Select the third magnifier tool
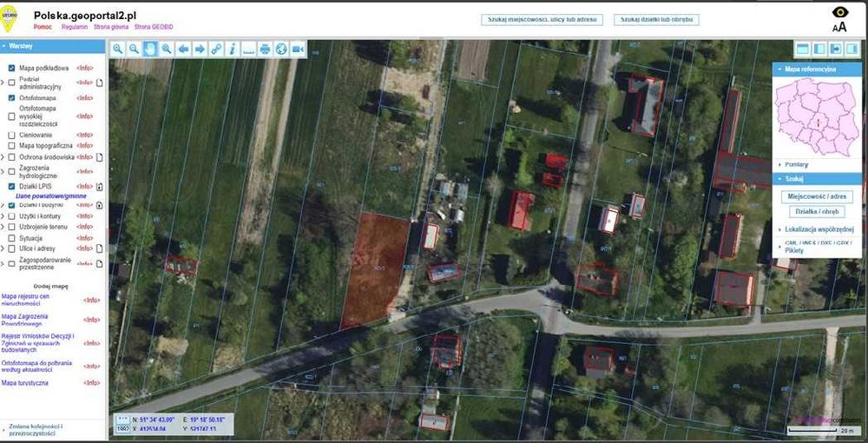868x443 pixels. pos(167,49)
